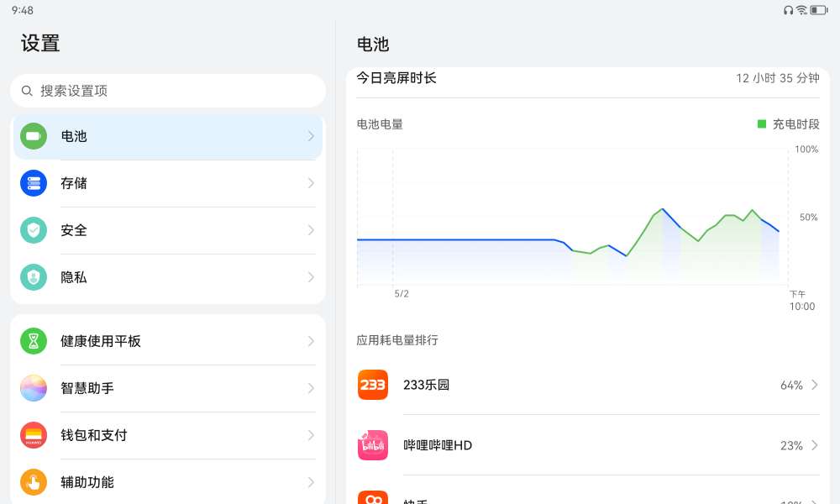Click the security shield icon
This screenshot has height=504, width=840.
(34, 230)
